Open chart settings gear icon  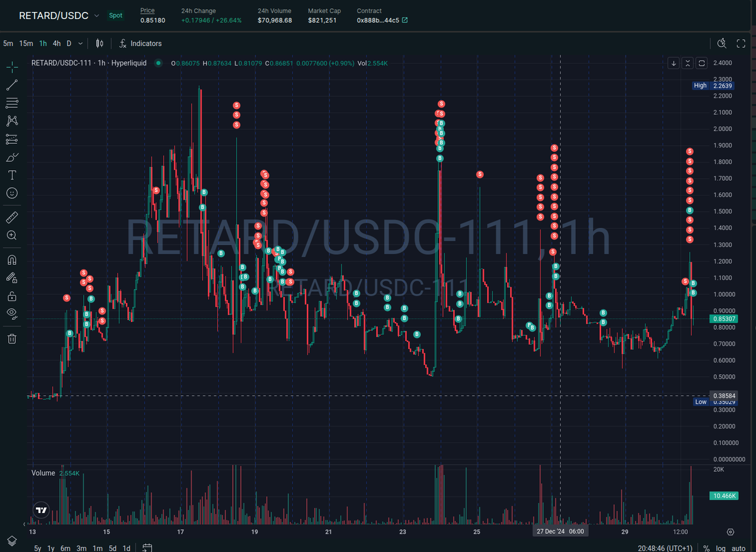pos(730,532)
